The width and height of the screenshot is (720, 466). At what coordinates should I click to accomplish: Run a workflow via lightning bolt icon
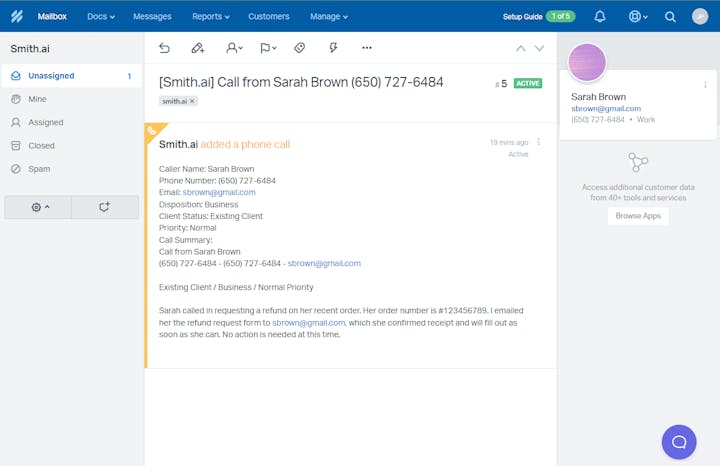(333, 47)
